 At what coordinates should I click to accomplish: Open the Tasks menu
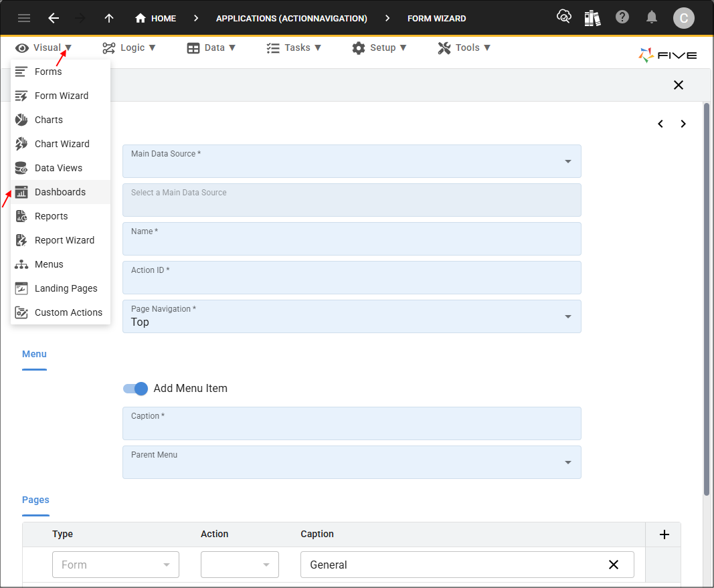294,47
